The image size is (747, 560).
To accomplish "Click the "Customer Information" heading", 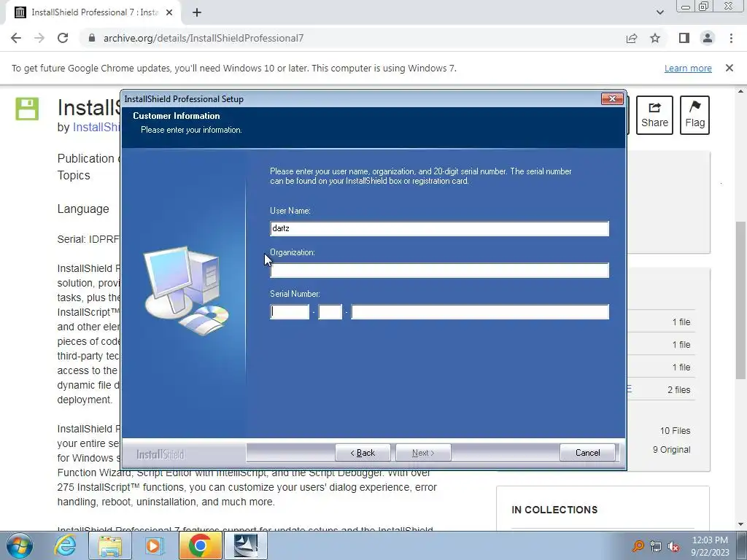I will (x=177, y=116).
